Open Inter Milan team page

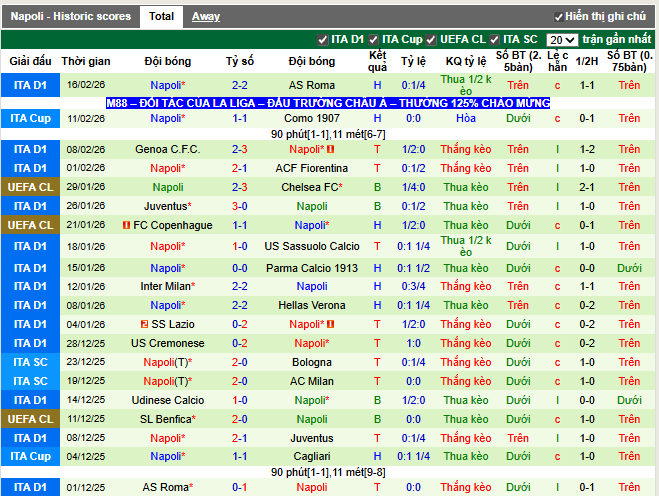165,286
